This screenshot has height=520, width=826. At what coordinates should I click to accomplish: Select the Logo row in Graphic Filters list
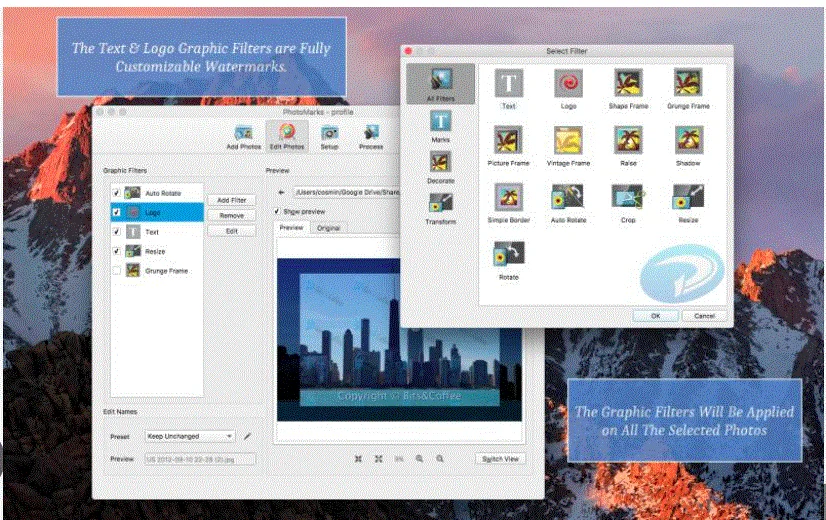click(157, 212)
